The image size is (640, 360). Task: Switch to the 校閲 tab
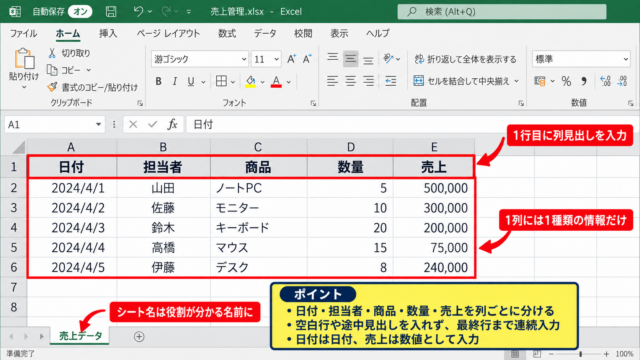point(303,33)
